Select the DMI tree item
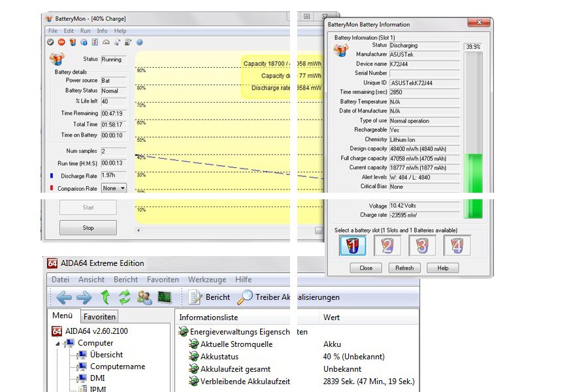Screen dimensions: 588x392 (x=97, y=378)
